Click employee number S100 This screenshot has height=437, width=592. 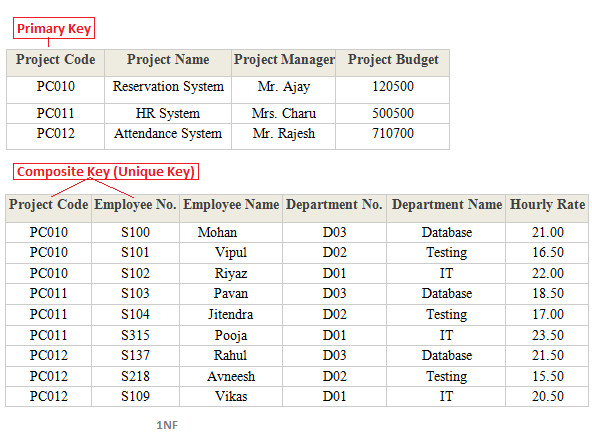(135, 232)
